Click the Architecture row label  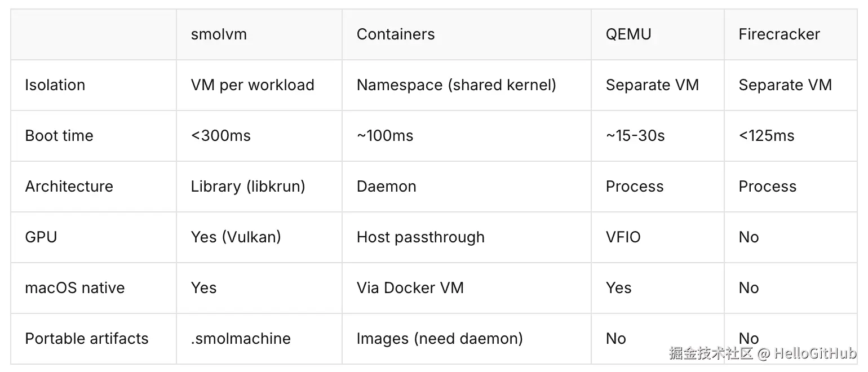click(69, 187)
